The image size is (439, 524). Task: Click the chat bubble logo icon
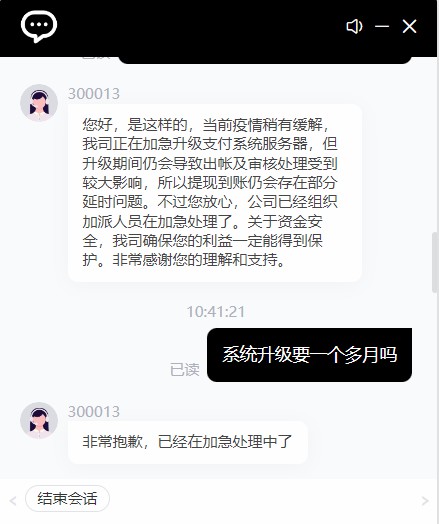click(x=39, y=26)
